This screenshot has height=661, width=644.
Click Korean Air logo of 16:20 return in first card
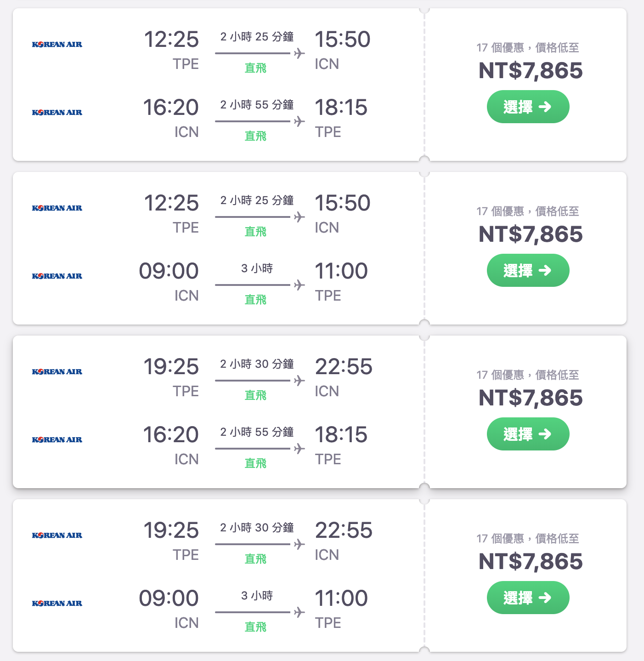[x=57, y=113]
